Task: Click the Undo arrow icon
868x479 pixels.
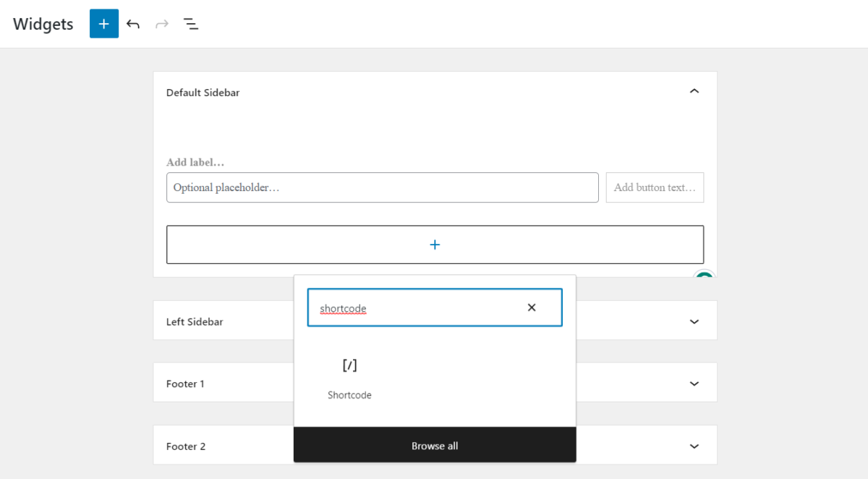Action: 133,23
